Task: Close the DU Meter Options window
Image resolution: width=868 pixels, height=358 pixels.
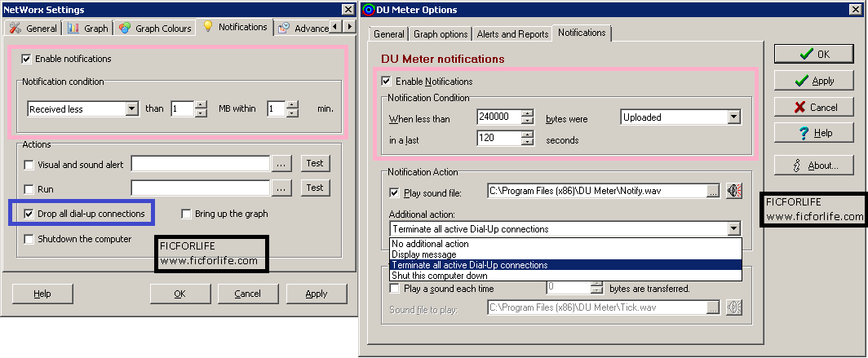Action: coord(856,10)
